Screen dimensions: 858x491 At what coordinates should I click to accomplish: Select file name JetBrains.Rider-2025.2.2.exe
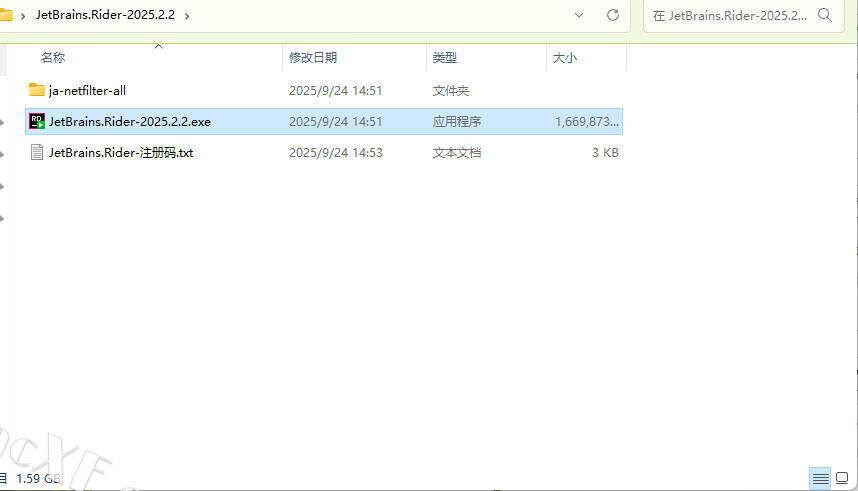point(130,122)
